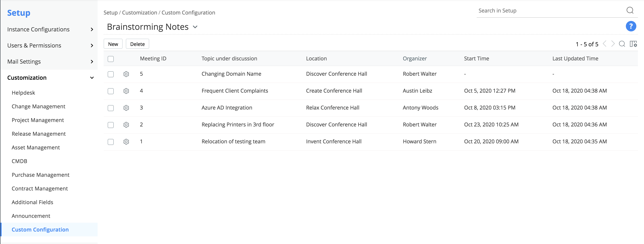Viewport: 644px width, 244px height.
Task: Open the table search magnifier icon
Action: point(622,44)
